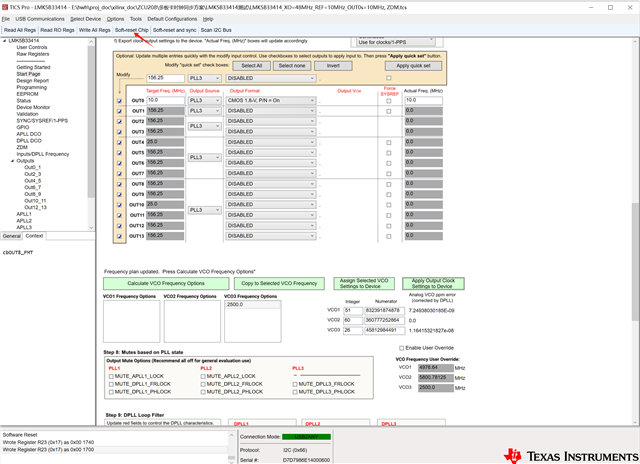640x464 pixels.
Task: Click Copy to Selected VCO Frequency button
Action: [x=279, y=283]
